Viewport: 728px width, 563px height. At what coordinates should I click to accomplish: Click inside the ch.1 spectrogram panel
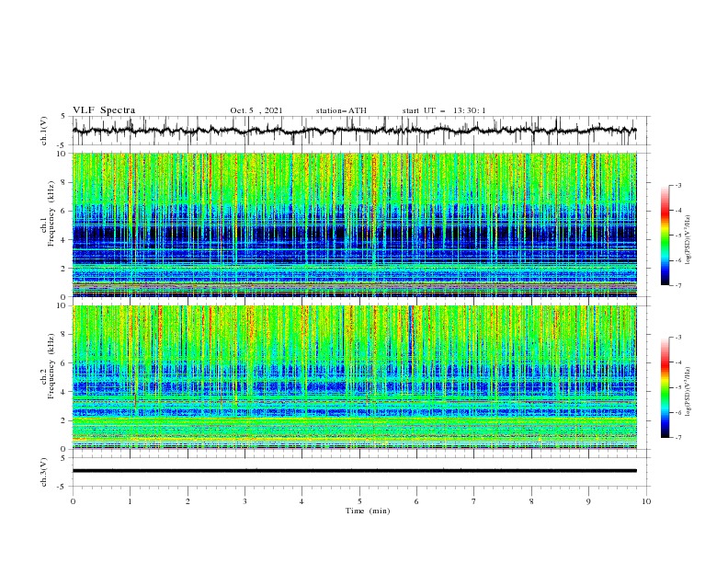354,224
